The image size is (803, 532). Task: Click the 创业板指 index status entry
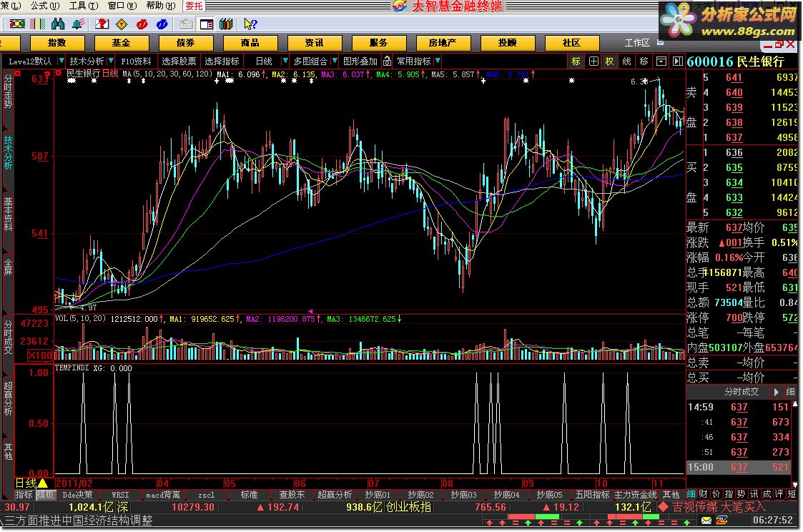[408, 507]
